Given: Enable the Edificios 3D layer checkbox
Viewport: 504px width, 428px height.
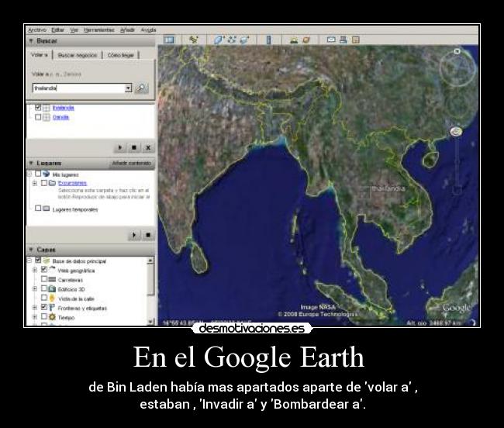Looking at the screenshot, I should (44, 288).
